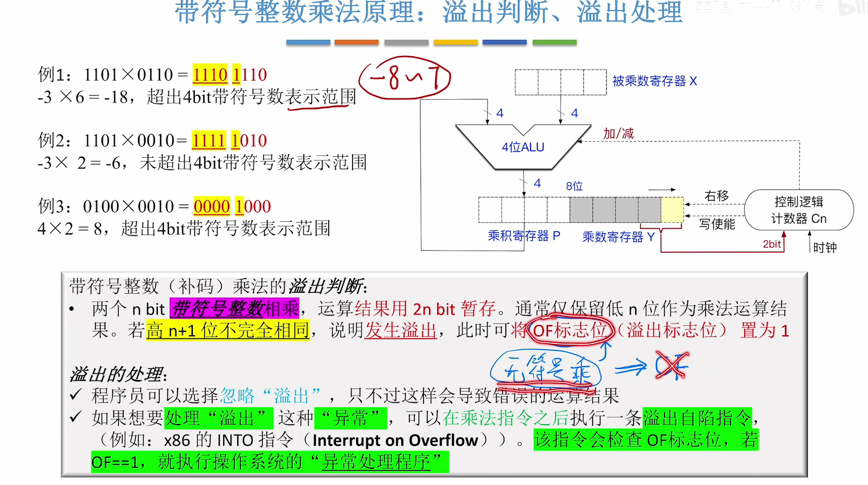Click the red 1010 result in example 2
Screen dimensions: 868x485
(249, 141)
